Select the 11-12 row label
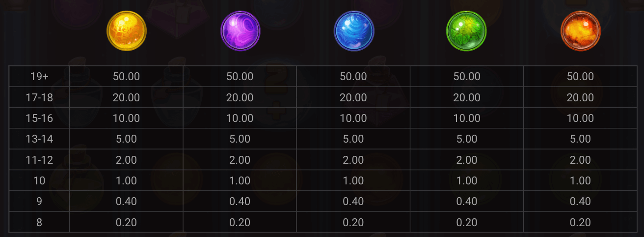This screenshot has width=644, height=237. click(39, 160)
